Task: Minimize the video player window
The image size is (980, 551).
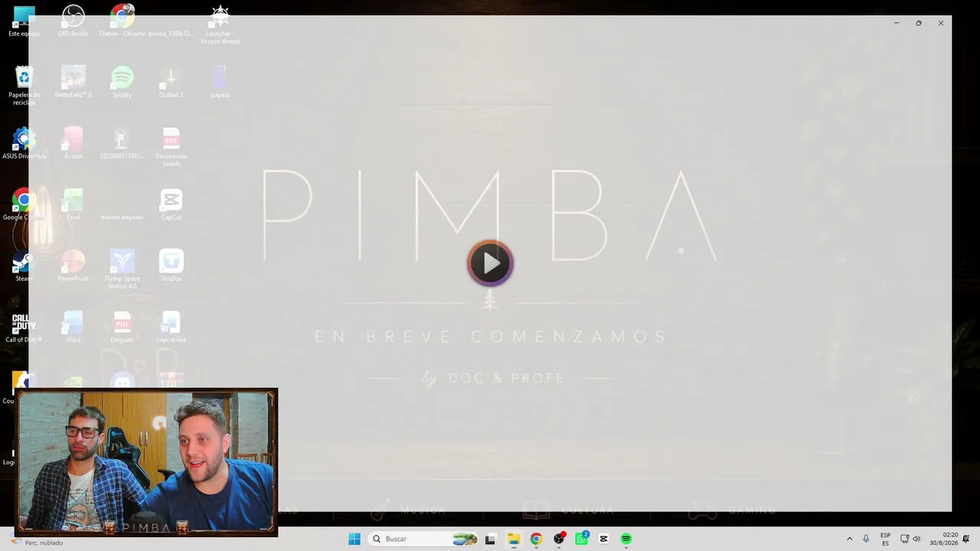Action: click(x=897, y=23)
